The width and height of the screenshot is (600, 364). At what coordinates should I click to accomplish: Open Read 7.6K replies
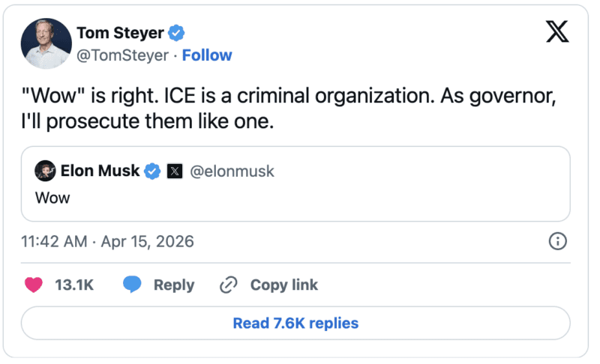[295, 324]
